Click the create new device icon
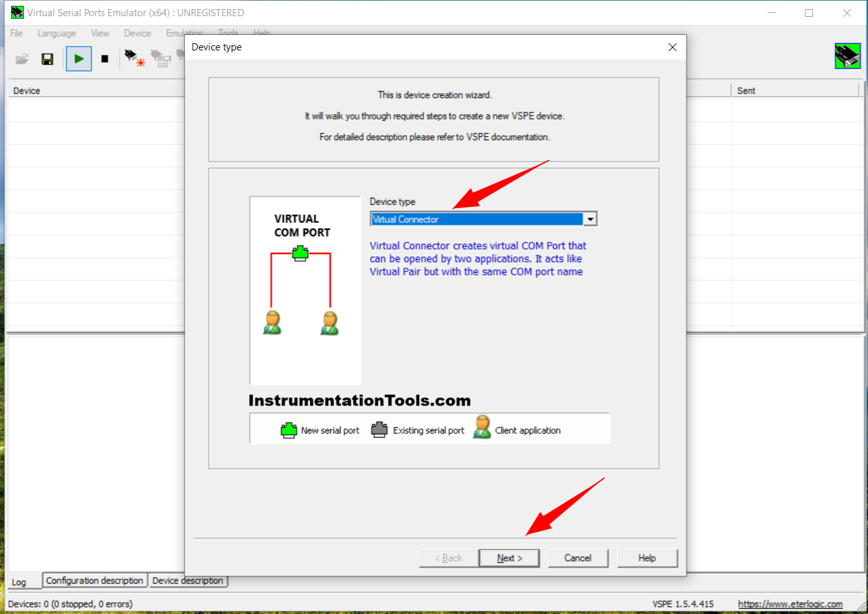Screen dimensions: 868x614 (x=135, y=59)
